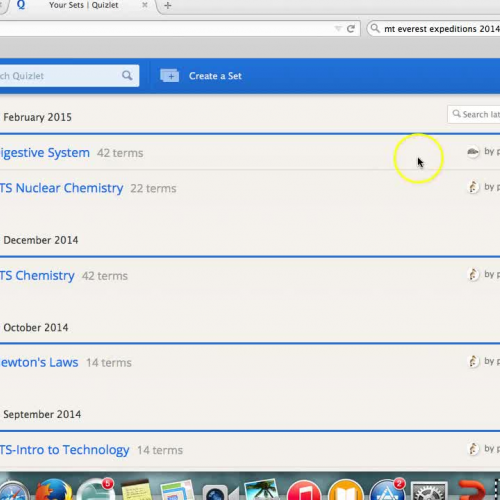The width and height of the screenshot is (500, 500).
Task: Open the address bar history dropdown arrow
Action: coord(338,29)
